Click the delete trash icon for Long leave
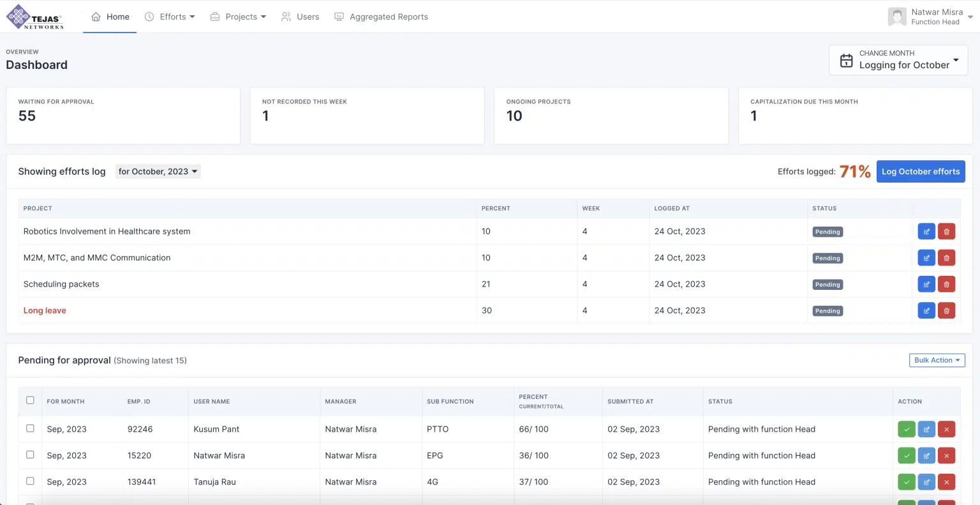980x505 pixels. [x=946, y=310]
